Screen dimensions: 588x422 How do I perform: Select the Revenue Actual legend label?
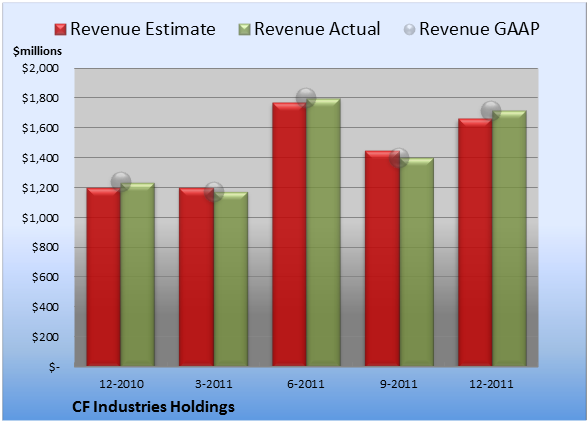coord(317,29)
